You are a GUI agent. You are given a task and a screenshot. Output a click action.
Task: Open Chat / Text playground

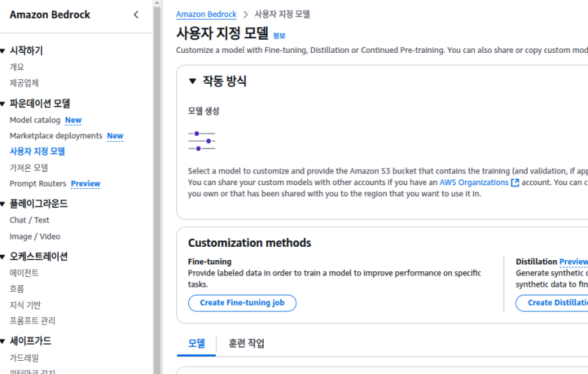point(29,220)
